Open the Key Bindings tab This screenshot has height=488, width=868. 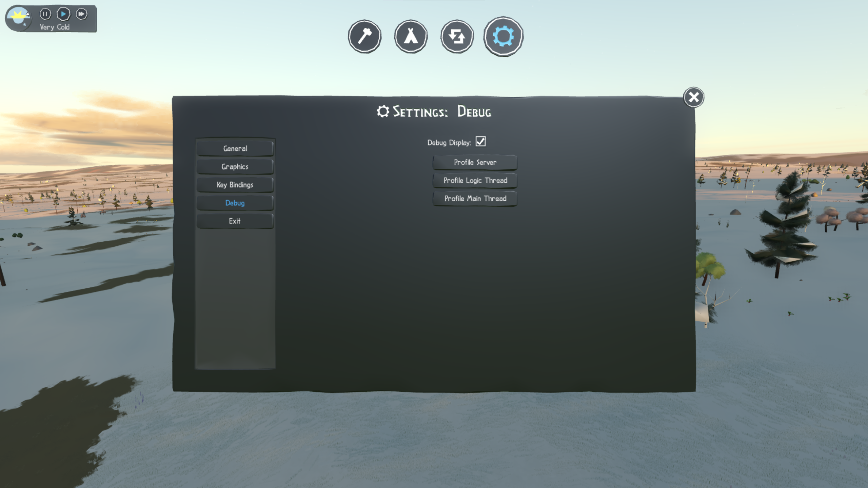click(x=235, y=185)
